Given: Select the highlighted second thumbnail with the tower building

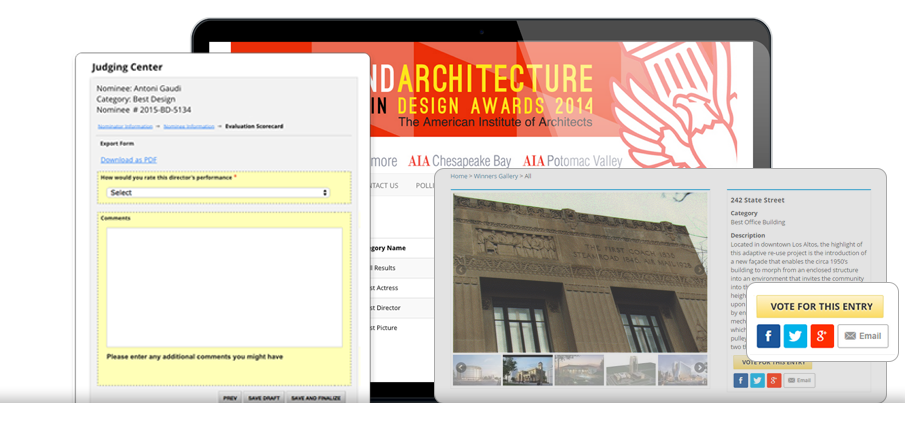Looking at the screenshot, I should 528,370.
